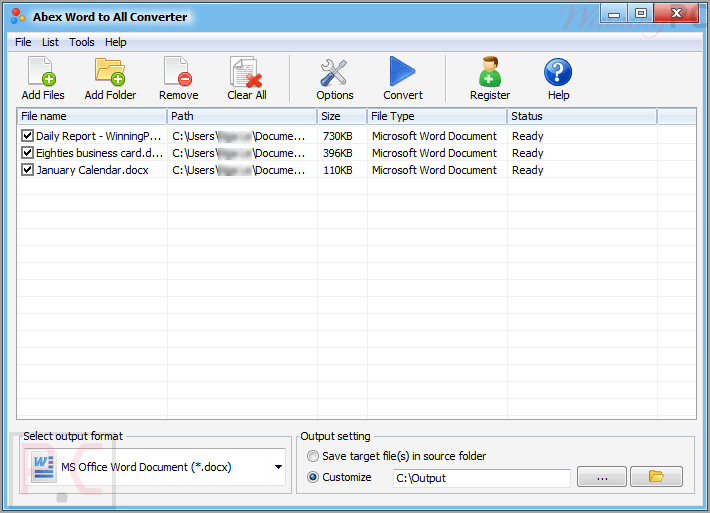Click File Type cell in Eighties business card row
This screenshot has height=513, width=710.
pyautogui.click(x=434, y=153)
